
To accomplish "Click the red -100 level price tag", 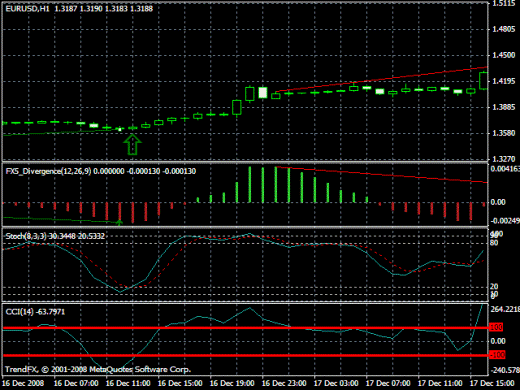I will pos(497,355).
